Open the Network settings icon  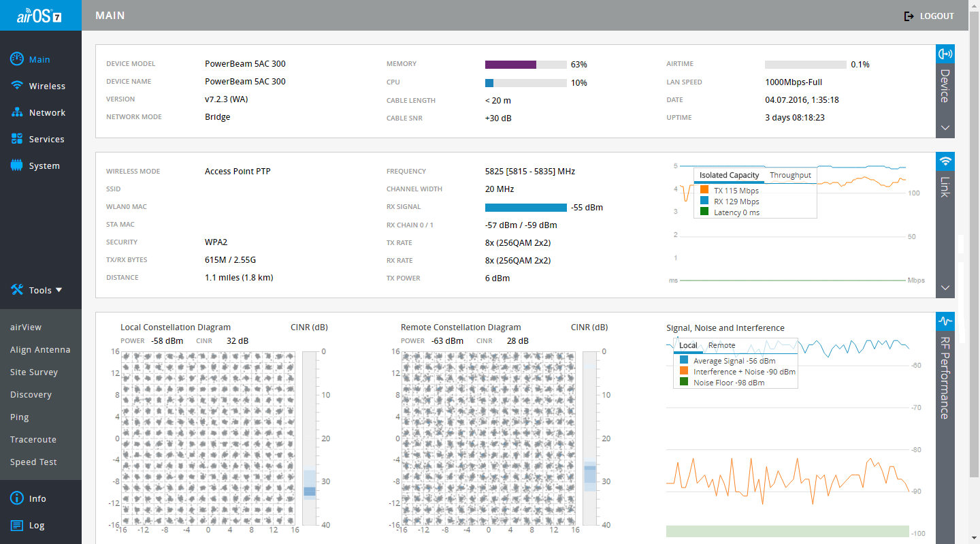[17, 112]
